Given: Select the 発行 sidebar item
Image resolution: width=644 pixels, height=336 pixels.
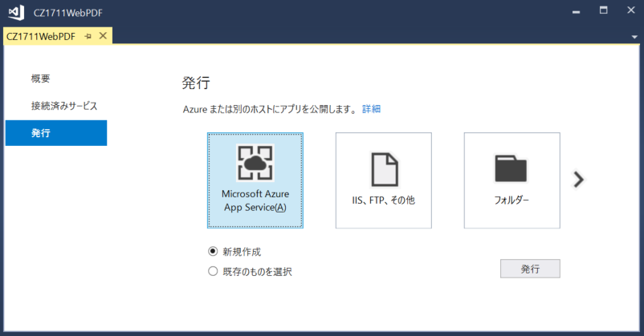Looking at the screenshot, I should [56, 133].
